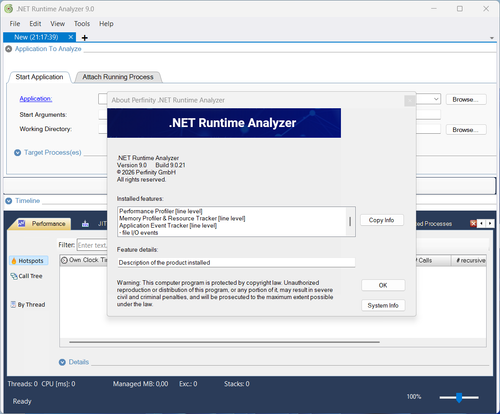
Task: Sort by the Own Clock Time column
Action: point(84,260)
